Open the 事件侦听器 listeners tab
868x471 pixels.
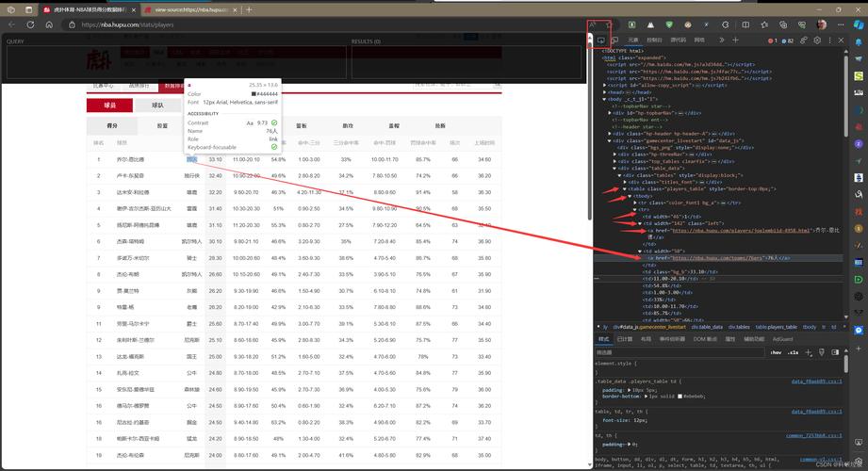[x=673, y=339]
